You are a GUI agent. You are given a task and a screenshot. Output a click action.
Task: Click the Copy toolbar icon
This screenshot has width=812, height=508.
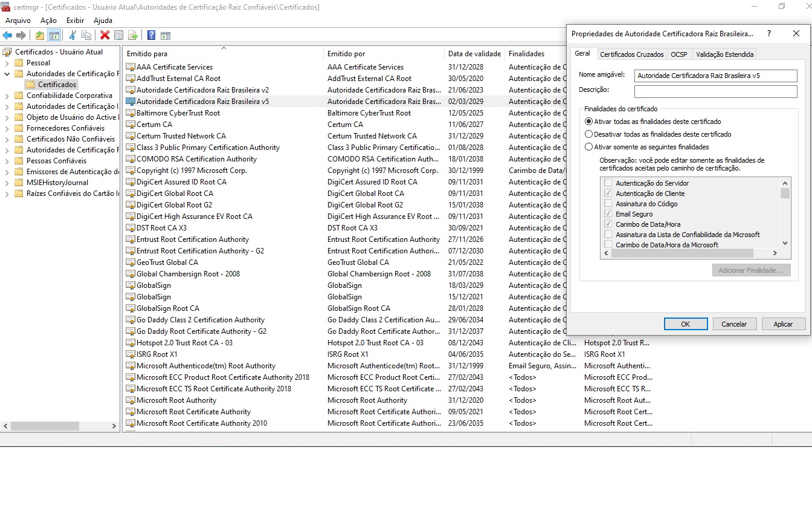[86, 34]
